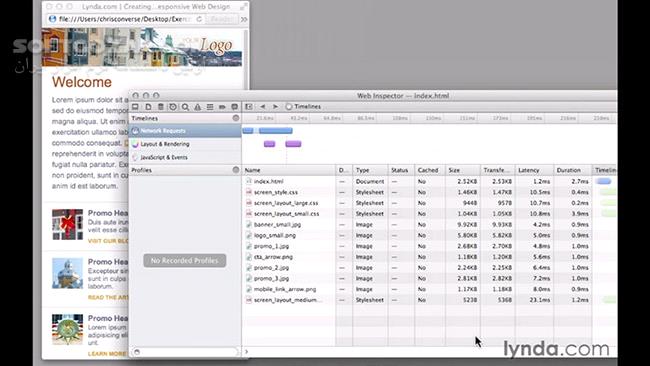The image size is (650, 366).
Task: Sort by the Duration column header
Action: [x=573, y=170]
